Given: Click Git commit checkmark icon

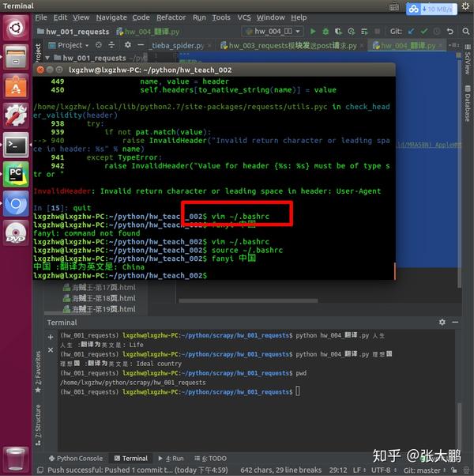Looking at the screenshot, I should (x=424, y=32).
